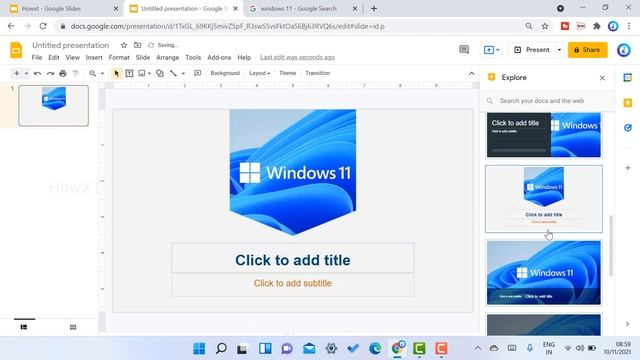Choose the select arrow cursor tool

[116, 73]
